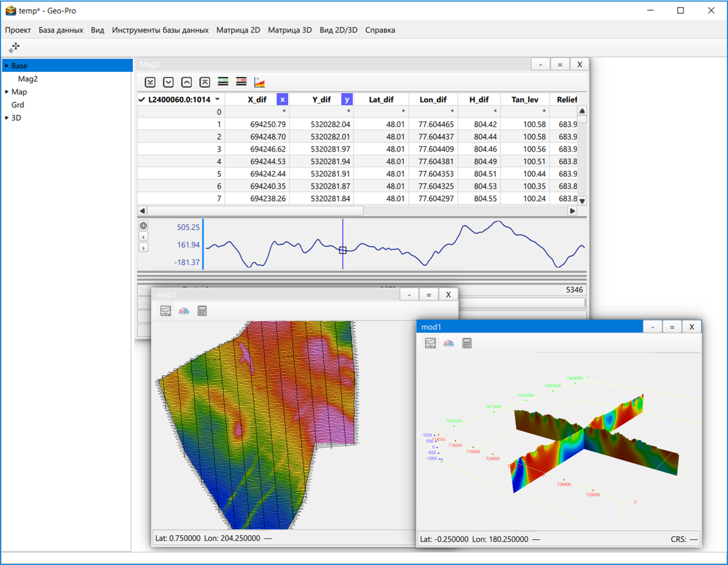Screen dimensions: 728x565
Task: Click the jump-to-first-line arrow icon in Mag2
Action: 205,82
